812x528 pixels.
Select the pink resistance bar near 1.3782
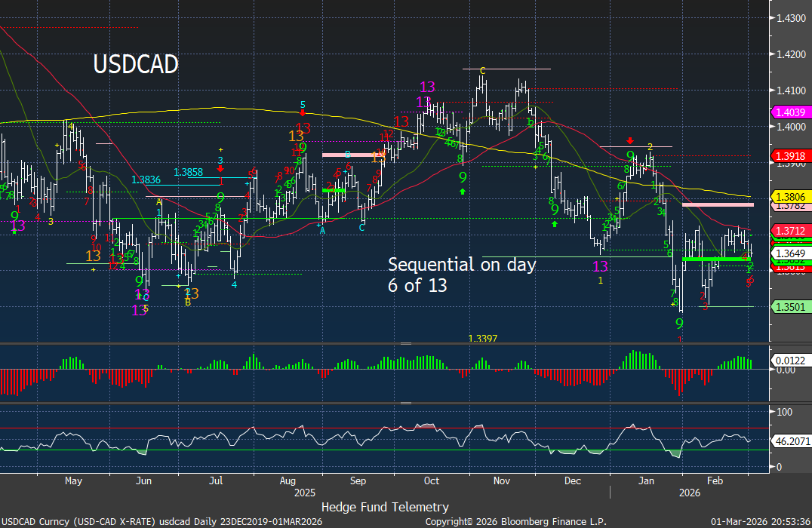click(x=717, y=204)
